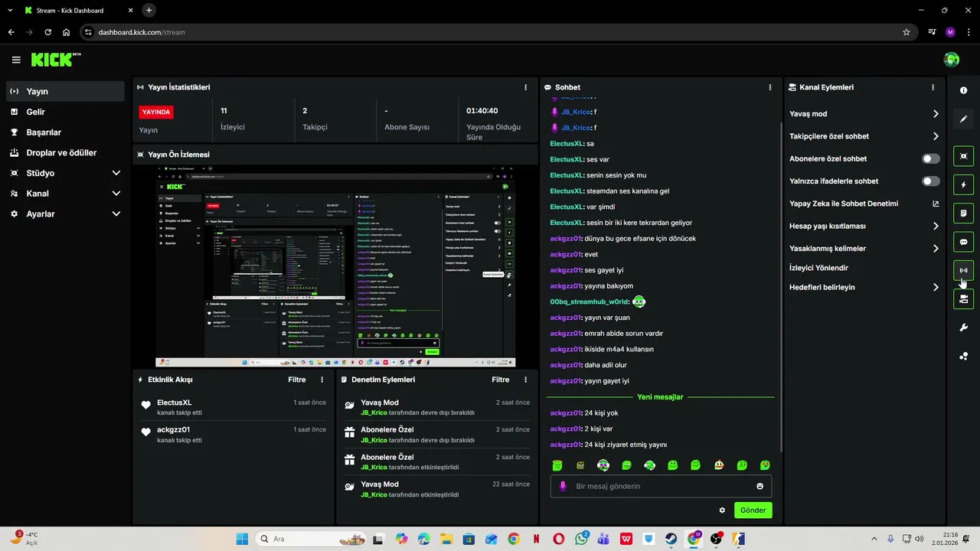Bookmark this page with the star icon

(906, 32)
